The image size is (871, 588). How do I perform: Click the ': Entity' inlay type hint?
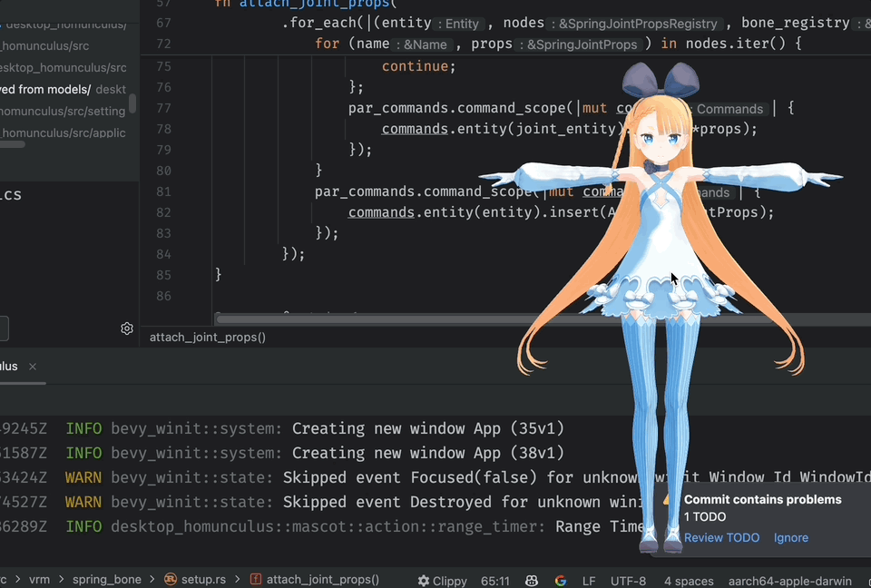(x=458, y=24)
